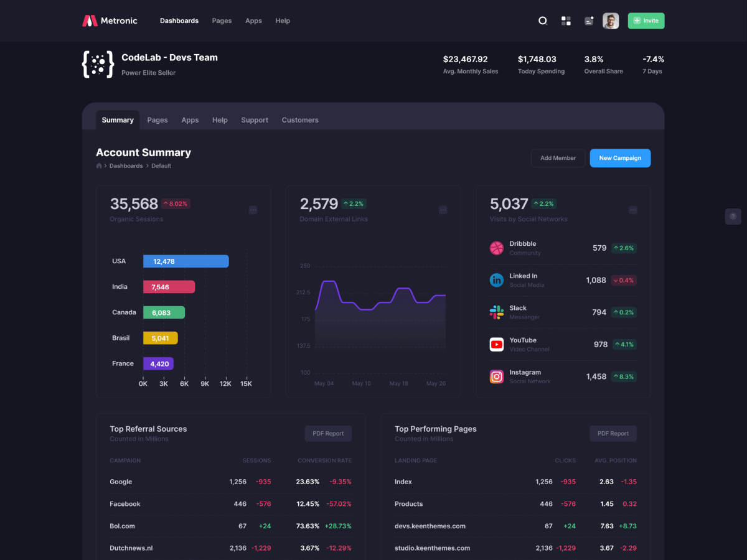The height and width of the screenshot is (560, 747).
Task: Click the Add Member button
Action: 558,158
